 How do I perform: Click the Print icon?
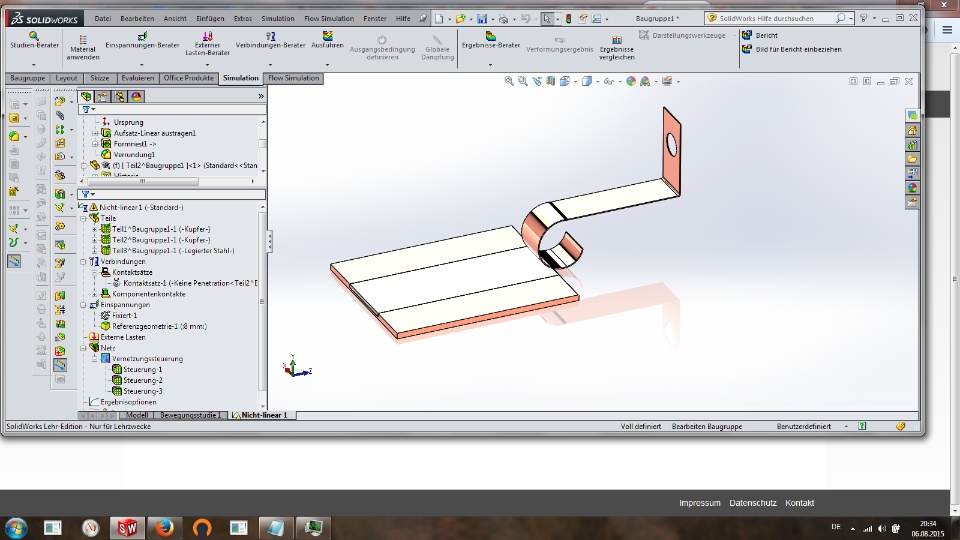click(x=503, y=18)
